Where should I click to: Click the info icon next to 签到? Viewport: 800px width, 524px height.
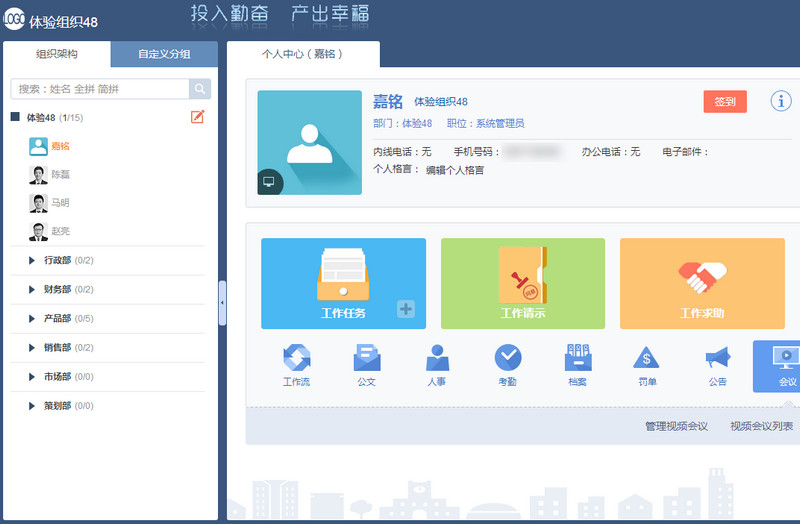coord(780,101)
